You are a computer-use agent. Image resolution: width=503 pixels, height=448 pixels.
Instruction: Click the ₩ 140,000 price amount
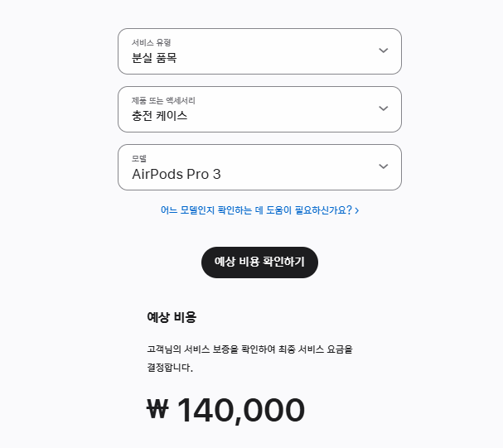point(240,410)
